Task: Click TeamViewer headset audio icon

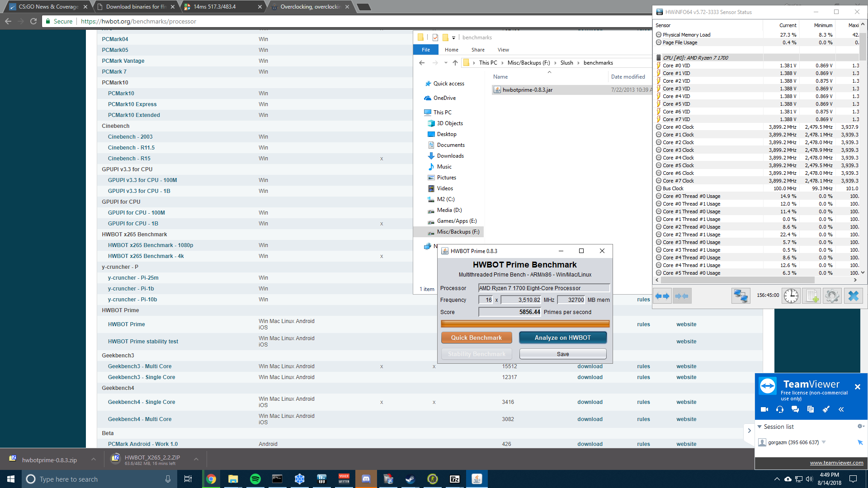Action: (780, 409)
